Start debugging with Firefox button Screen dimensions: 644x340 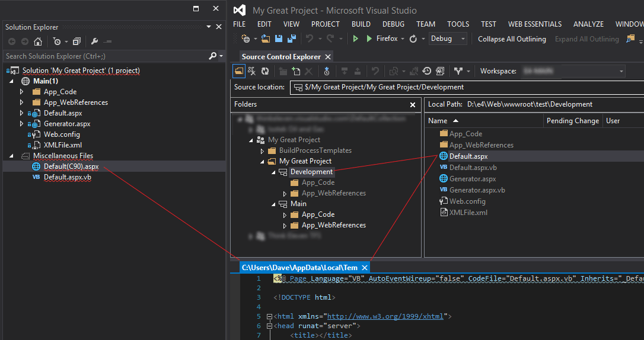[x=381, y=39]
